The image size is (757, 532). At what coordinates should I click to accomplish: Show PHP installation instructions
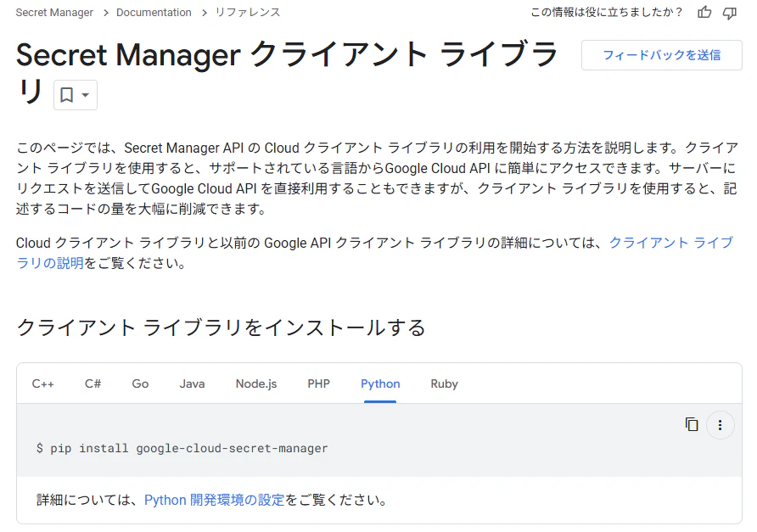tap(318, 384)
